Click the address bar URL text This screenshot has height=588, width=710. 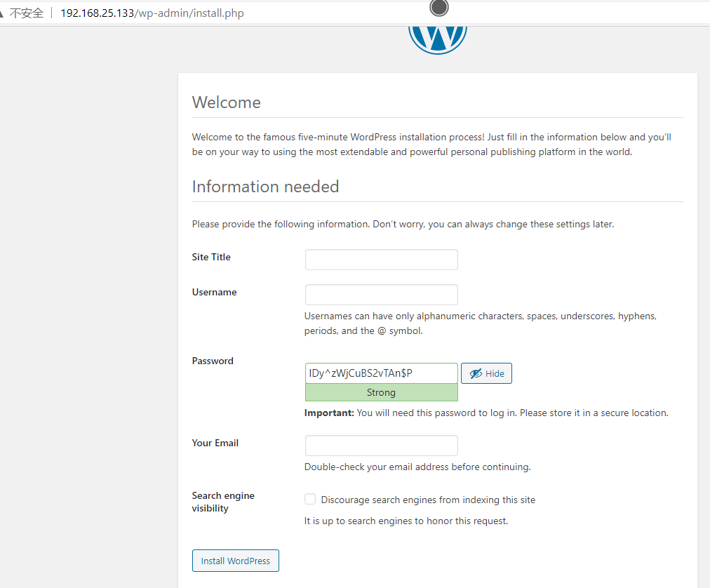pyautogui.click(x=152, y=13)
